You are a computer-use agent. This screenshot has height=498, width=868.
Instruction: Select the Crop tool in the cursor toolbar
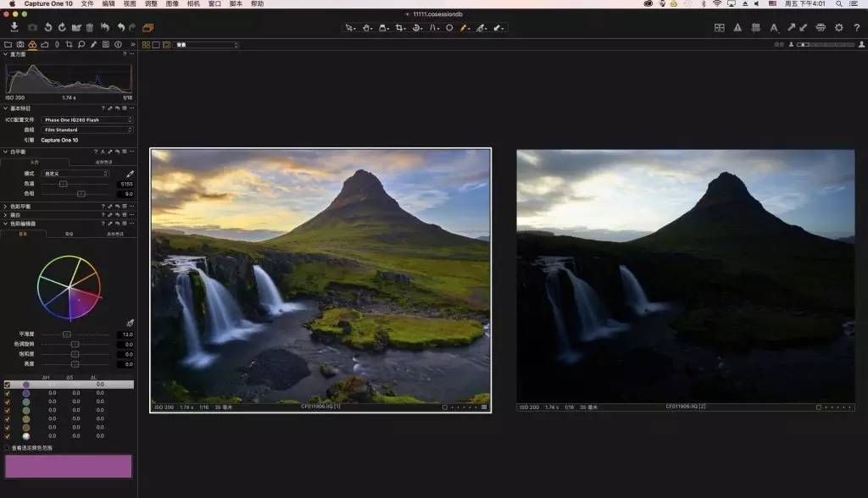click(x=398, y=27)
